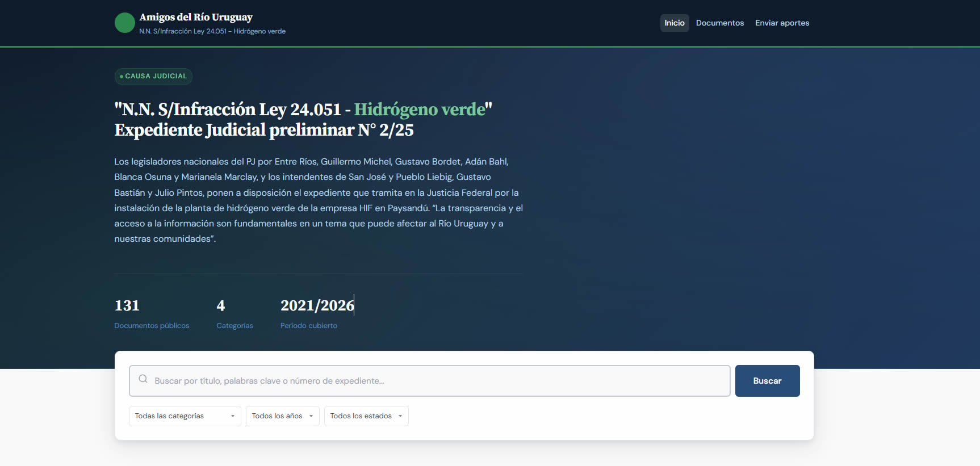Screen dimensions: 980x466
Task: Go to the Inicio tab
Action: click(674, 23)
